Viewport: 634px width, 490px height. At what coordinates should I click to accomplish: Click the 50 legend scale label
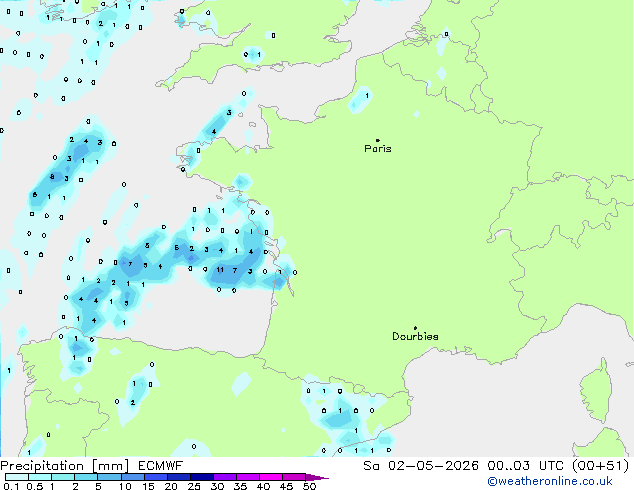click(309, 486)
